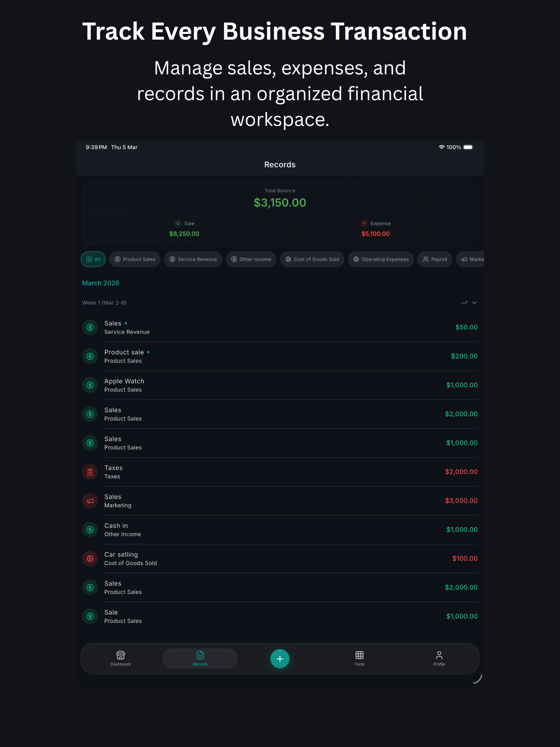Image resolution: width=560 pixels, height=747 pixels.
Task: Click the Taxes bank building icon
Action: coord(90,472)
